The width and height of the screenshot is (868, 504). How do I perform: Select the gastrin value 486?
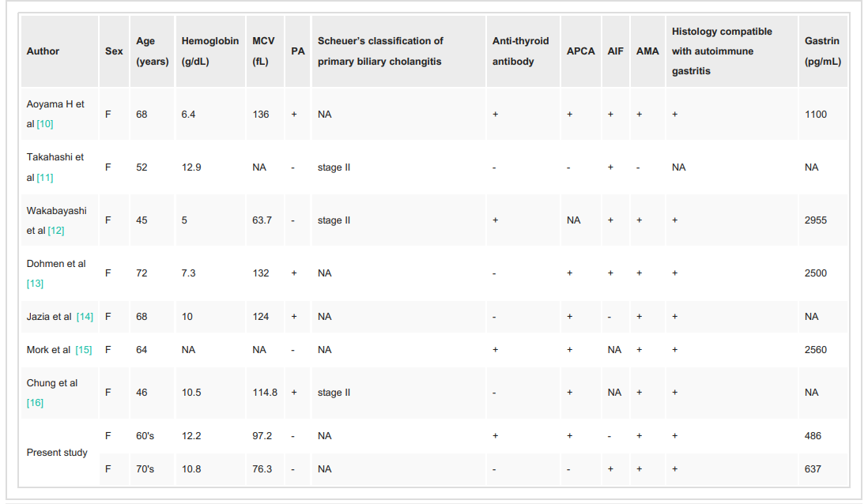coord(813,436)
